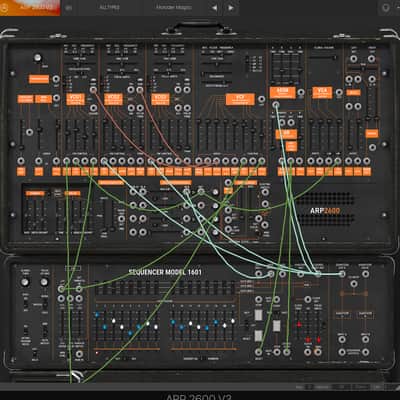Click the SEQUENCER MODEL 1601 title
The image size is (400, 400).
coord(165,272)
